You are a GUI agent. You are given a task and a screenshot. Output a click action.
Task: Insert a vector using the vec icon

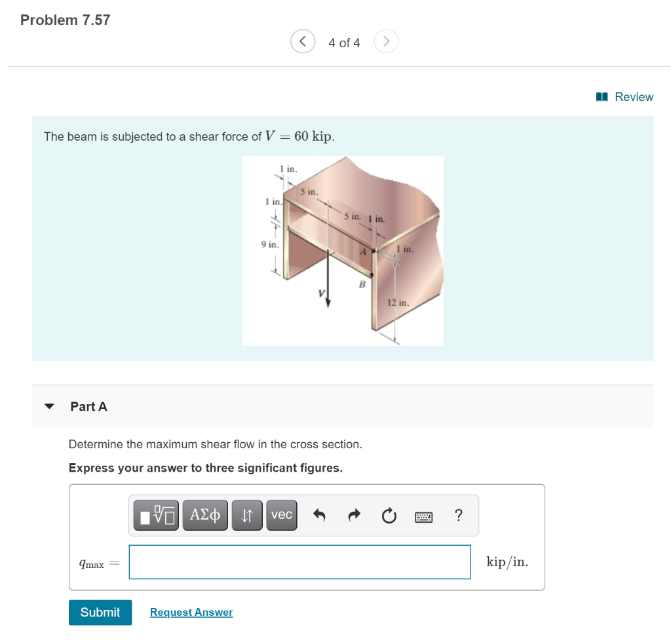pos(281,515)
